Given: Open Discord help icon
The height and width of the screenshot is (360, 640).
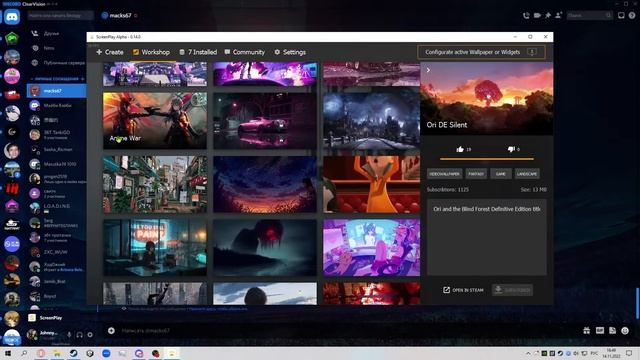Looking at the screenshot, I should coord(632,16).
